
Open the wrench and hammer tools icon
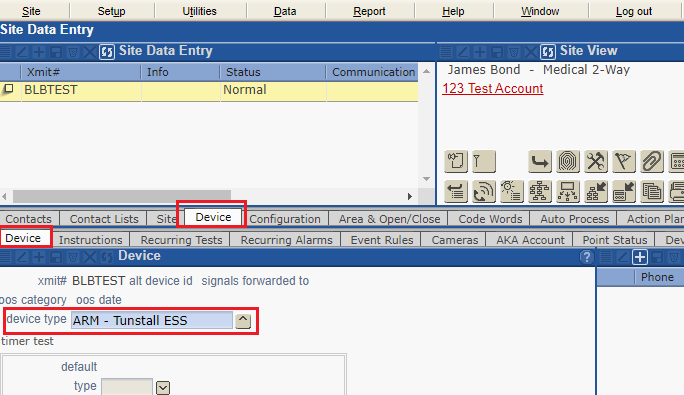click(x=595, y=161)
